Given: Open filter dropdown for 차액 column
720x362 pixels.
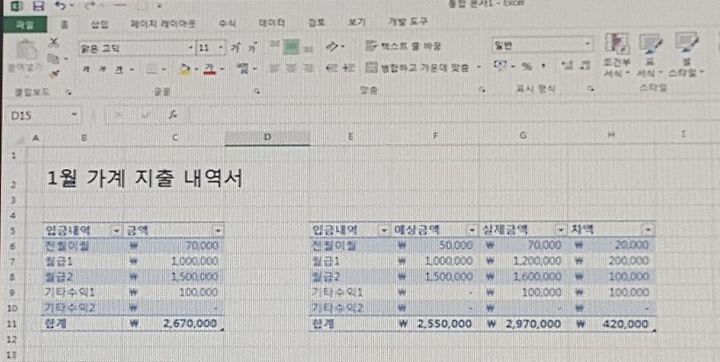Looking at the screenshot, I should 648,229.
